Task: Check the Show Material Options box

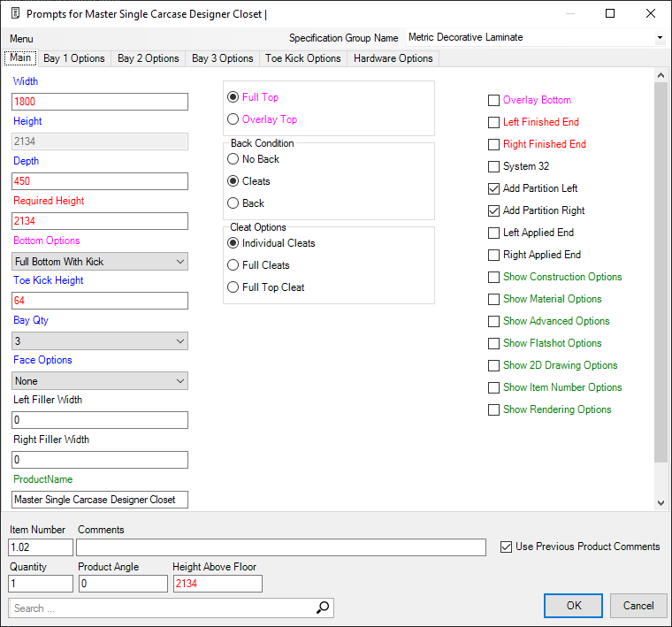Action: pos(494,300)
